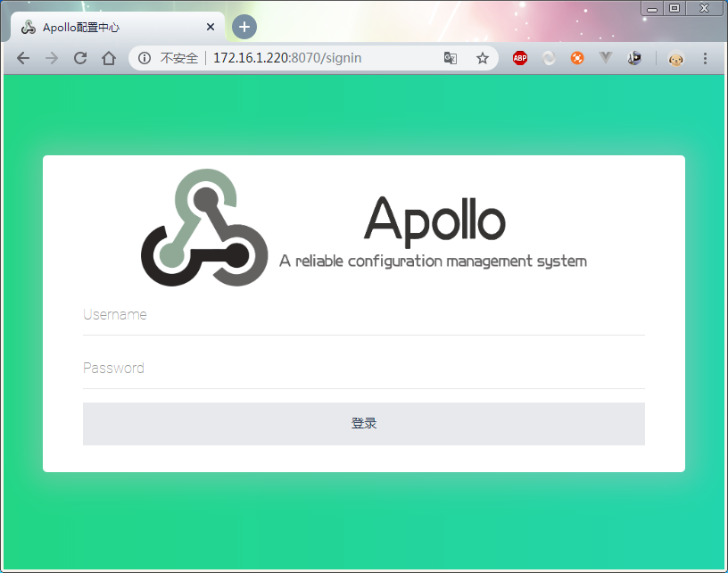The image size is (728, 573).
Task: View site info for the insecure connection
Action: click(x=145, y=58)
